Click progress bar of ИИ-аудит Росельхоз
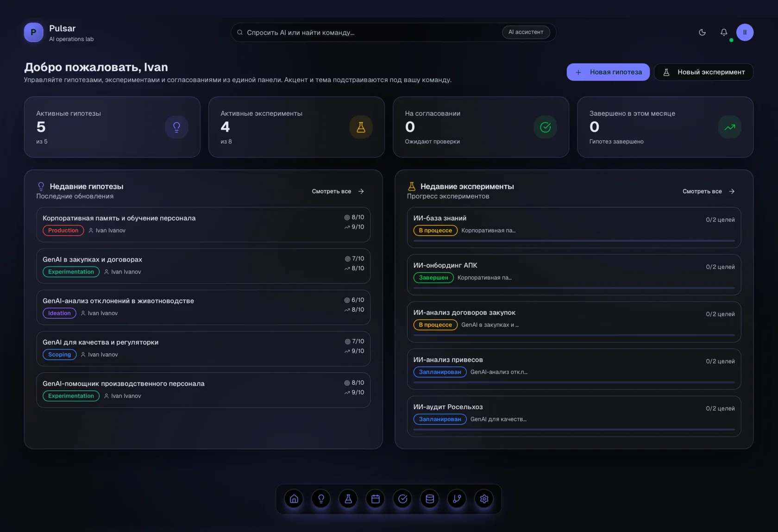This screenshot has width=778, height=532. coord(574,430)
